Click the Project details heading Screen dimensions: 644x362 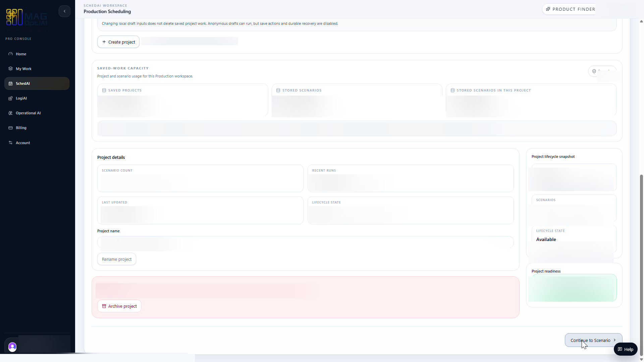point(111,157)
